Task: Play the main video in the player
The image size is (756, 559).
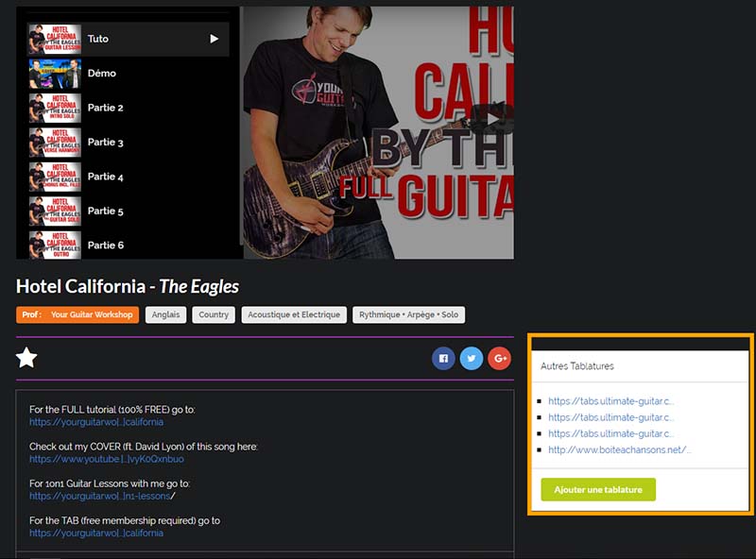Action: 490,119
